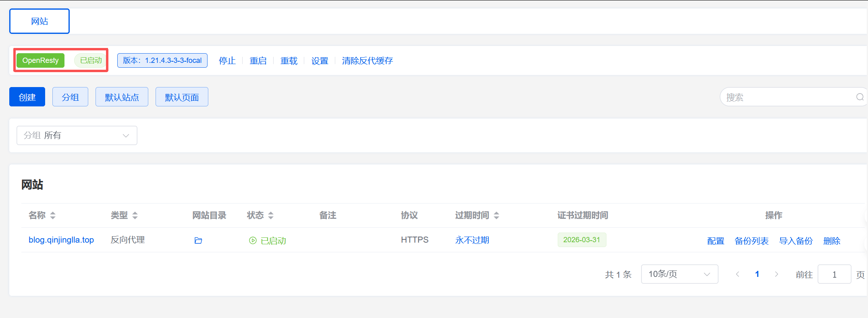Sort by 状态 column arrows
The height and width of the screenshot is (318, 868).
(271, 216)
